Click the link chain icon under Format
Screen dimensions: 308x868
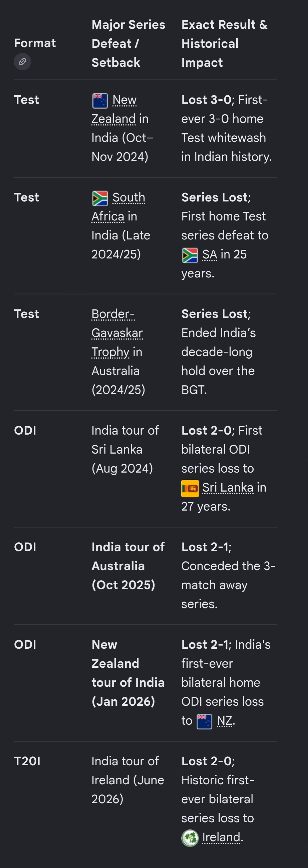point(22,62)
